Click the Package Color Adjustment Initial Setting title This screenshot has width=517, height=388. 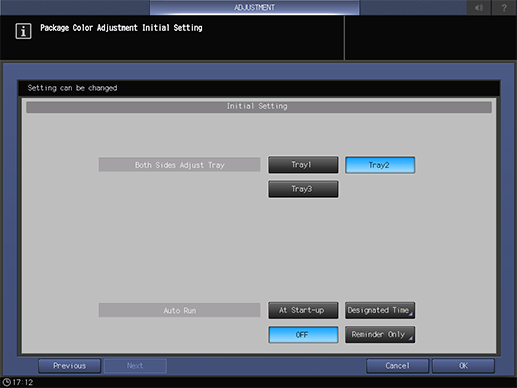pyautogui.click(x=121, y=28)
